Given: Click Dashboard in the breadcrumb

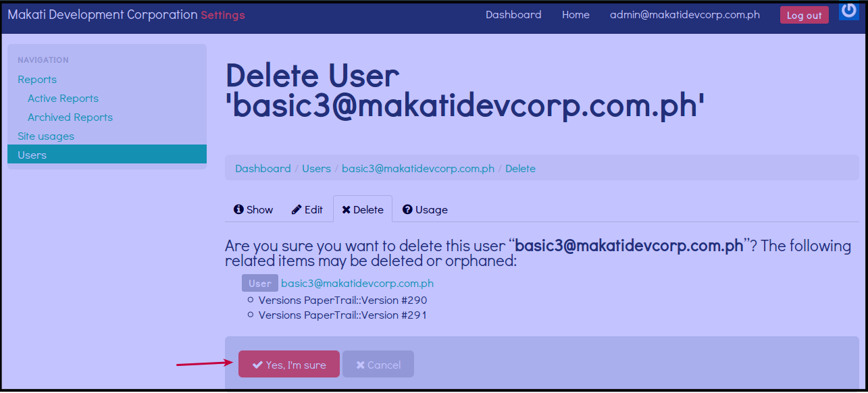Looking at the screenshot, I should 263,169.
